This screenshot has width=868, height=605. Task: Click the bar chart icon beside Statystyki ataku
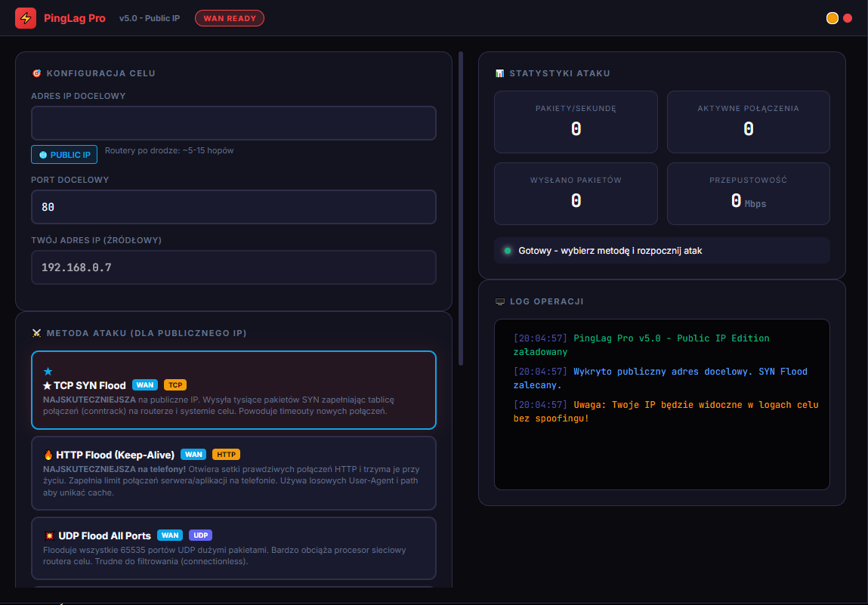point(500,73)
